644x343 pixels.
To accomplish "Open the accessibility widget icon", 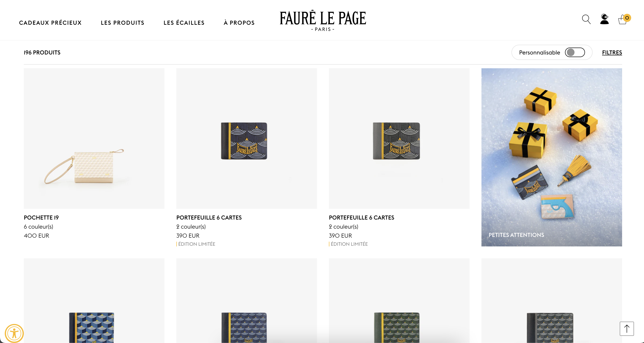I will 14,333.
